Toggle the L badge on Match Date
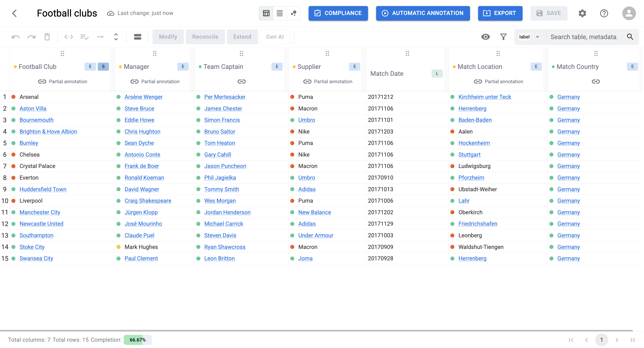Viewport: 644px width, 348px height. (437, 74)
